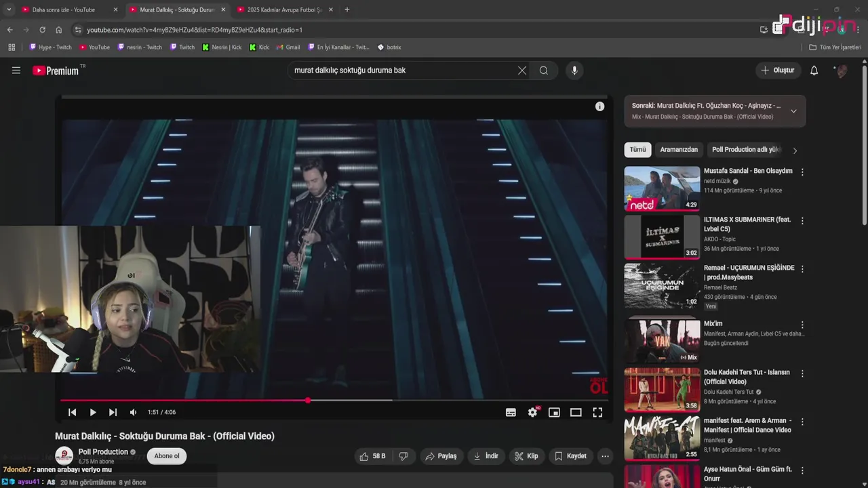Skip to previous video
This screenshot has width=868, height=488.
click(73, 412)
